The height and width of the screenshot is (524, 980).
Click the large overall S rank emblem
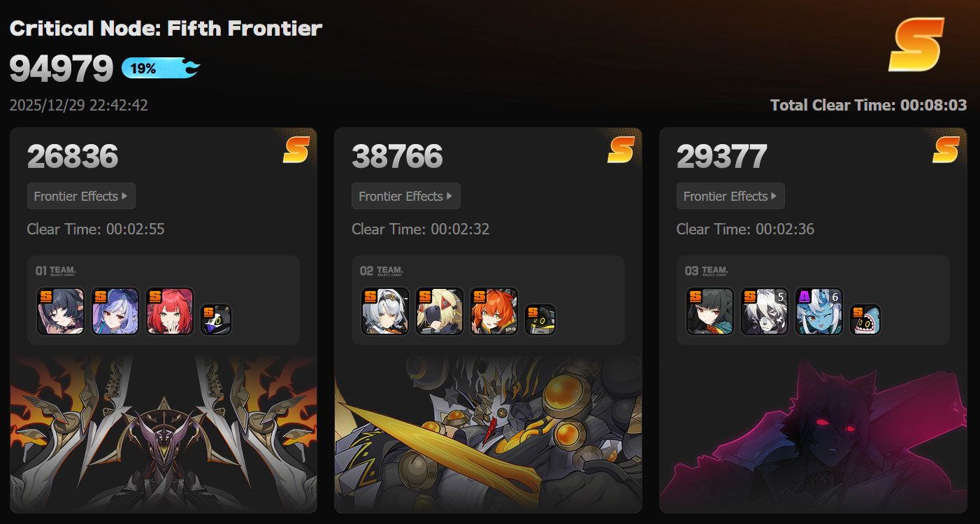click(916, 45)
